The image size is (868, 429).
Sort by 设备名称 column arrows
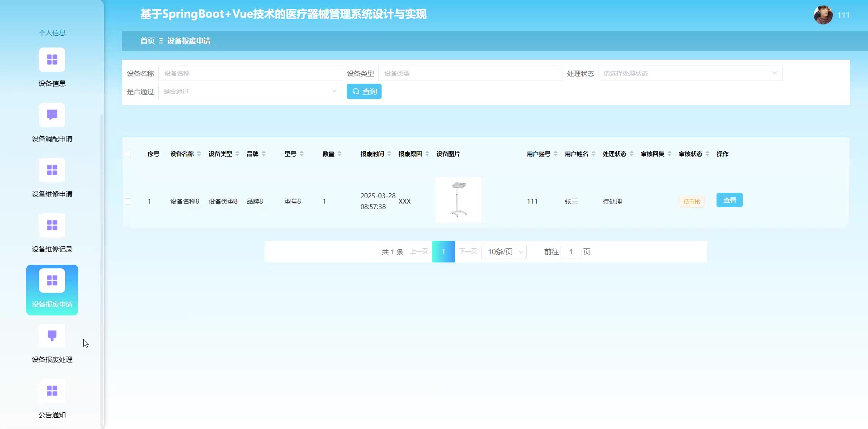click(199, 154)
